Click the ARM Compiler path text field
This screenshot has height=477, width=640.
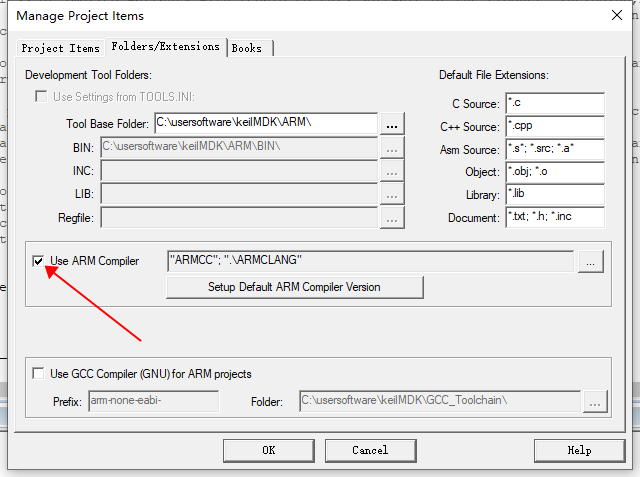370,261
